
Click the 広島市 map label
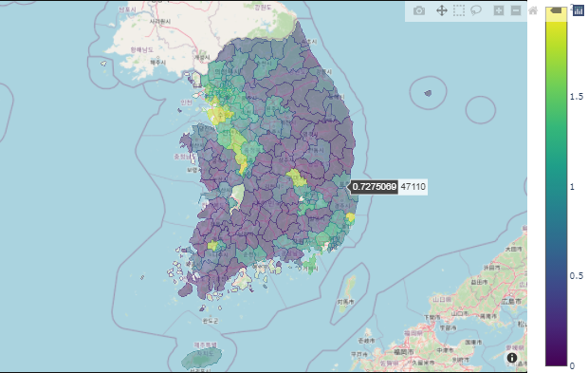[x=511, y=301]
